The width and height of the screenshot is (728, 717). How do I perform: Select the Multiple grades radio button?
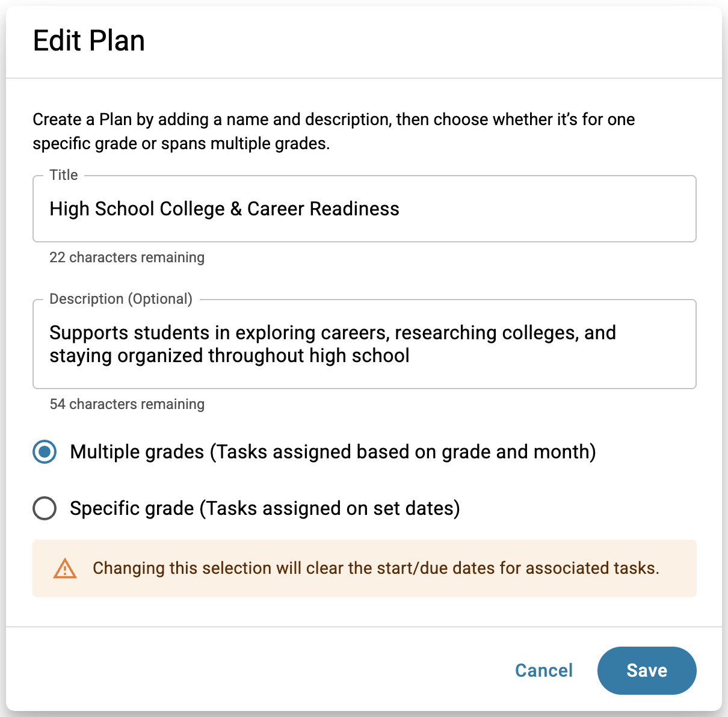click(45, 452)
